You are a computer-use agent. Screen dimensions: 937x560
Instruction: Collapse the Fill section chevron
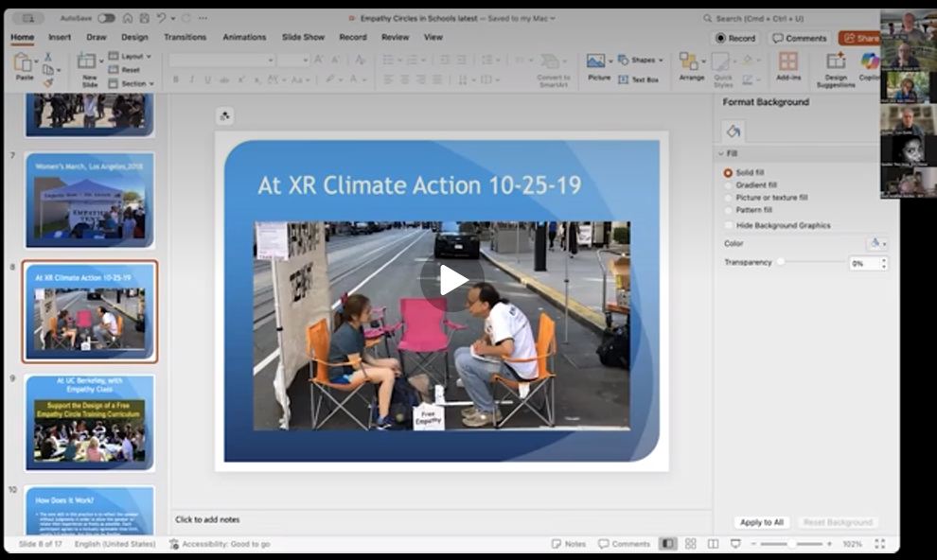pos(720,153)
